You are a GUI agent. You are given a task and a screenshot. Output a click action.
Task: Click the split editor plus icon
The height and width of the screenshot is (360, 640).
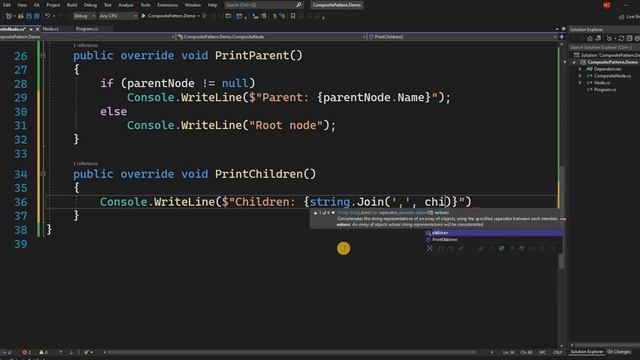(562, 37)
